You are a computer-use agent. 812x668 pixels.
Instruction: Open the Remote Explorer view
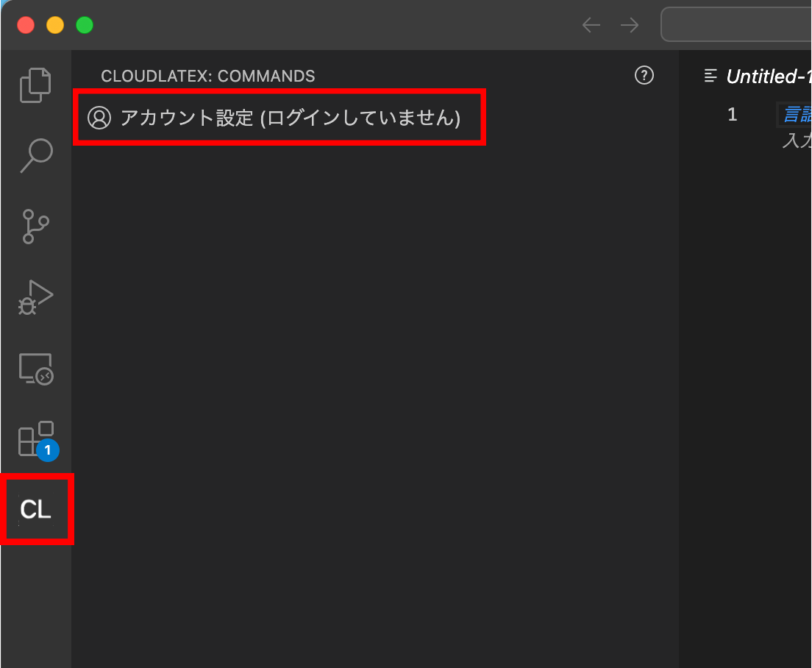click(x=35, y=368)
